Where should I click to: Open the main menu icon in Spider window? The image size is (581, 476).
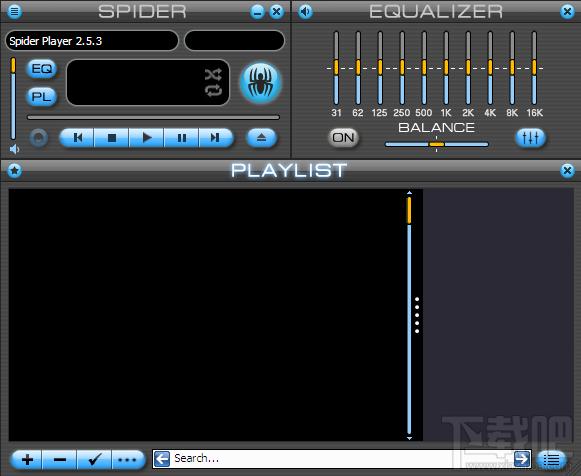[14, 11]
